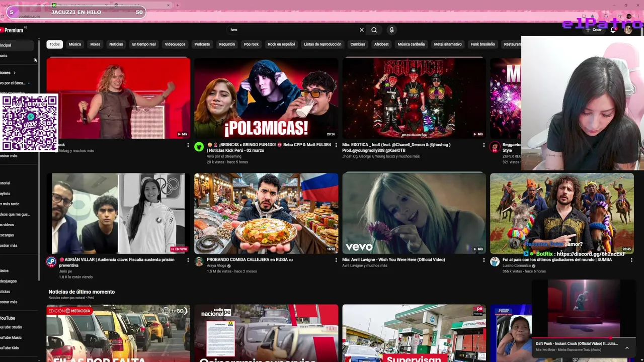This screenshot has height=362, width=644.
Task: Open the Avril Lavigne vevo mix thumbnail
Action: click(414, 213)
